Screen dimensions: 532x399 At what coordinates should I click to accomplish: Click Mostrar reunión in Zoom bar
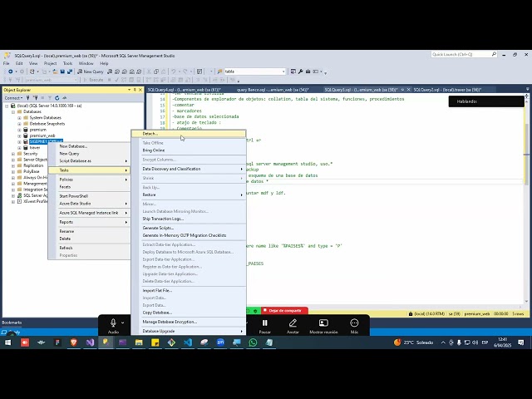tap(323, 327)
